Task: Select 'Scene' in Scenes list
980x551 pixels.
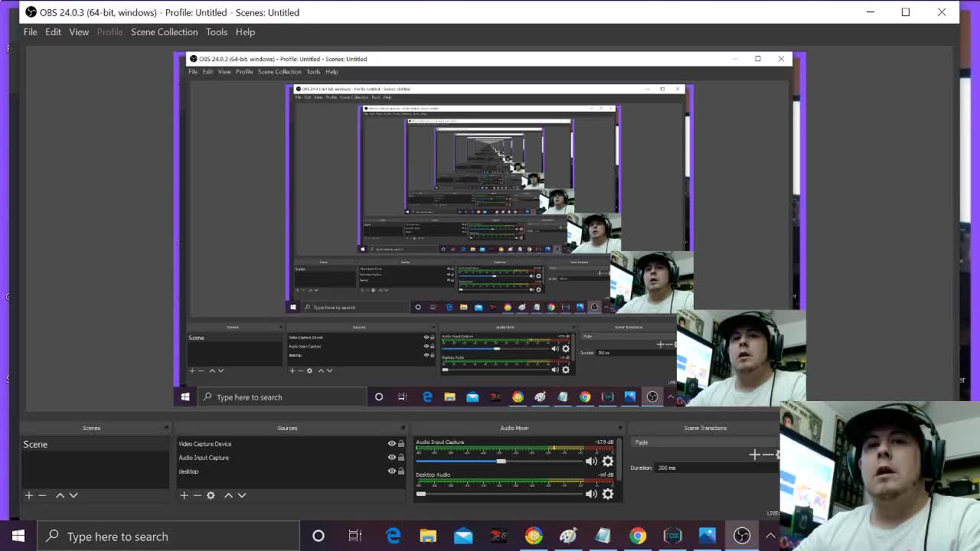Action: point(95,445)
